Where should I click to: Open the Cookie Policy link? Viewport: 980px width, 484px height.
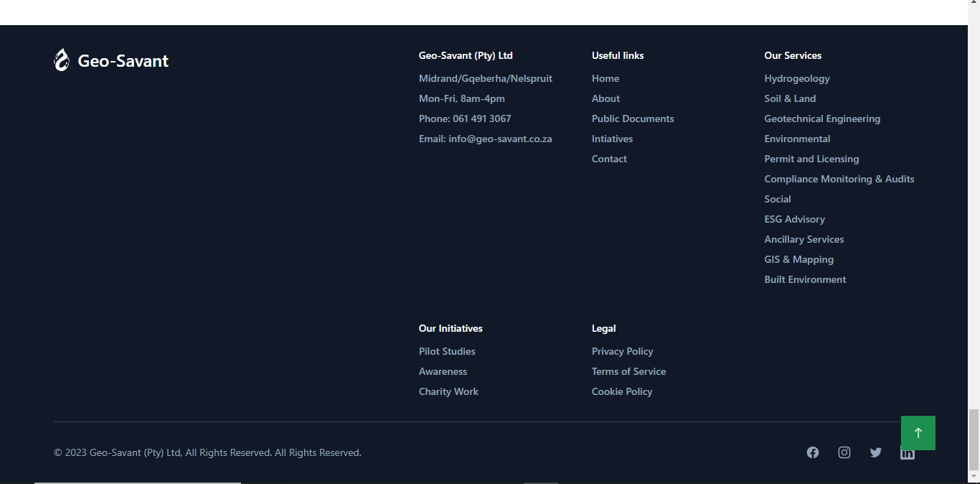click(621, 391)
